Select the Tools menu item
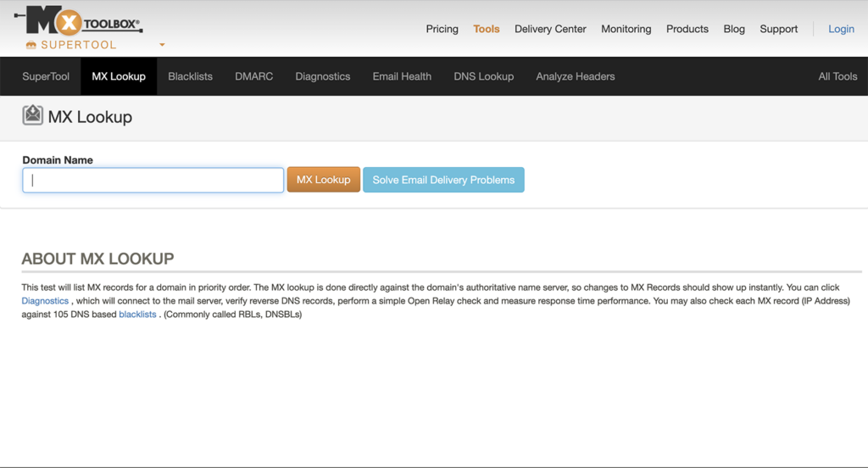The image size is (868, 468). [486, 29]
